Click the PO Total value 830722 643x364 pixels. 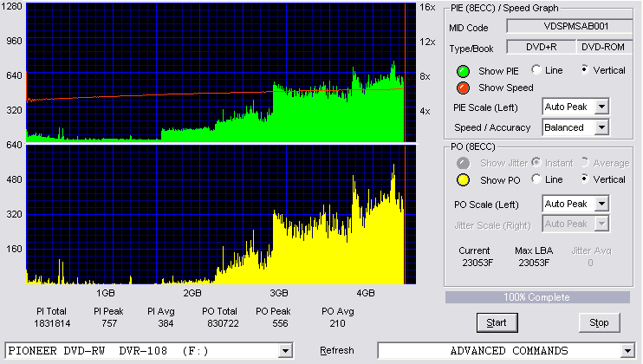223,323
